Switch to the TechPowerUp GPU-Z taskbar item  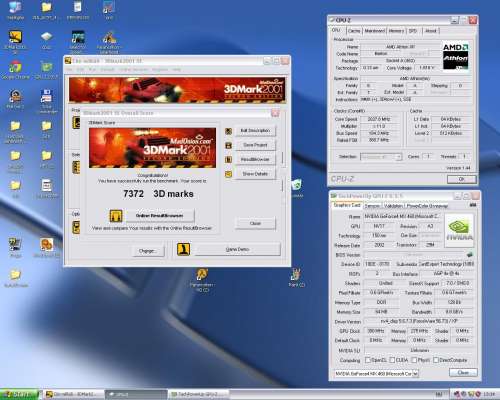click(x=198, y=394)
